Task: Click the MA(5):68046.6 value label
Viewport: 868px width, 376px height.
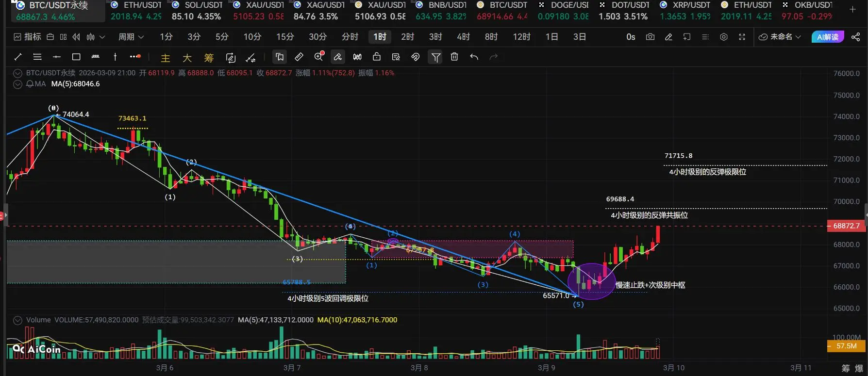Action: [75, 84]
